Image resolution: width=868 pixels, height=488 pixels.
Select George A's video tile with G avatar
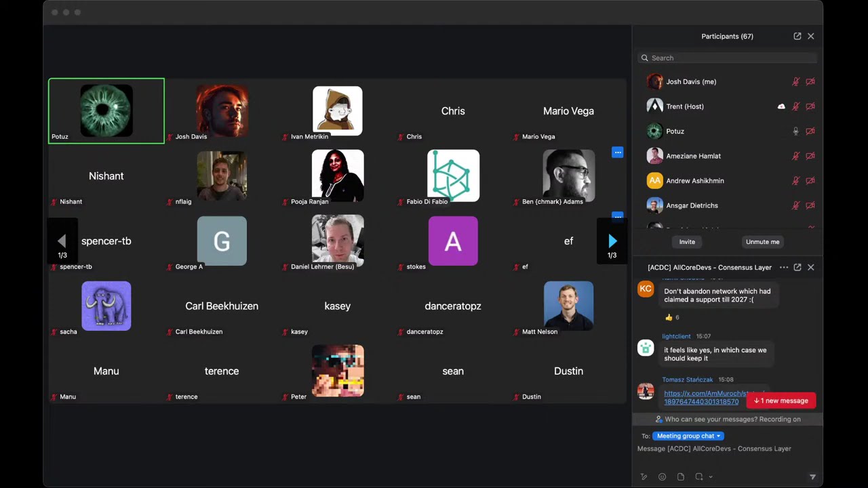[x=222, y=241]
